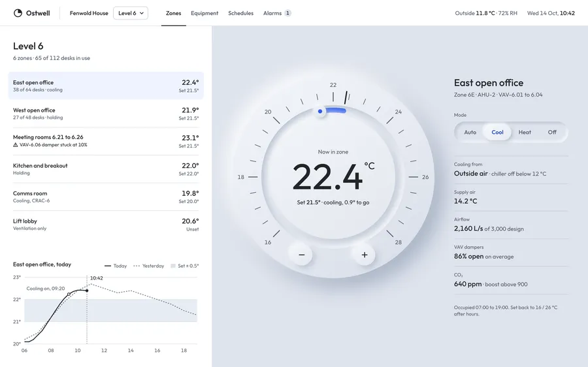Click the East open office, today chart title
Screen dimensions: 588x367
click(x=42, y=264)
